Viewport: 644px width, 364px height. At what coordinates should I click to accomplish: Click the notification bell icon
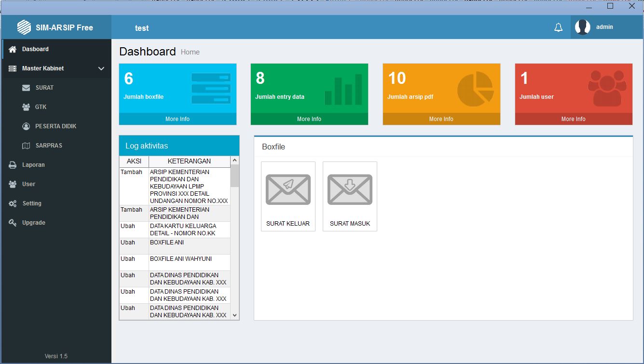(x=558, y=28)
